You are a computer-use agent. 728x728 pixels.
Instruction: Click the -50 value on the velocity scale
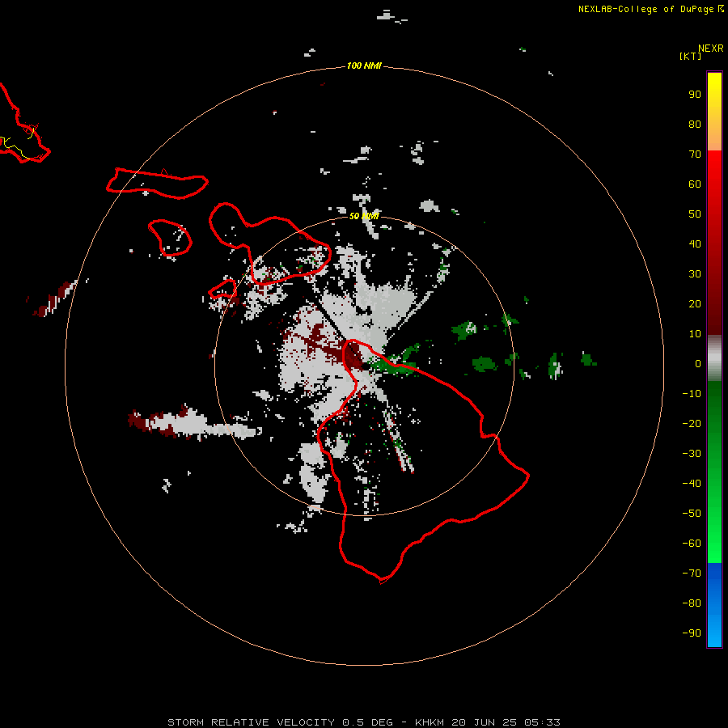tap(692, 514)
